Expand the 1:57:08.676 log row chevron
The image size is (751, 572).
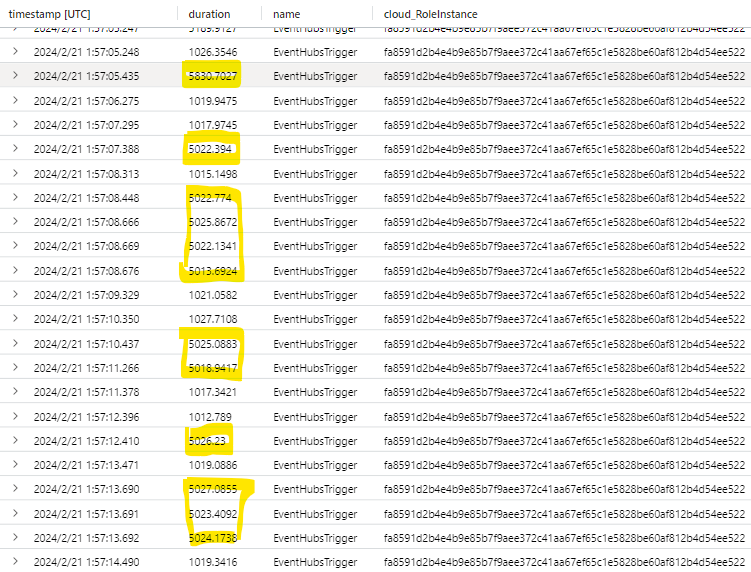click(15, 270)
